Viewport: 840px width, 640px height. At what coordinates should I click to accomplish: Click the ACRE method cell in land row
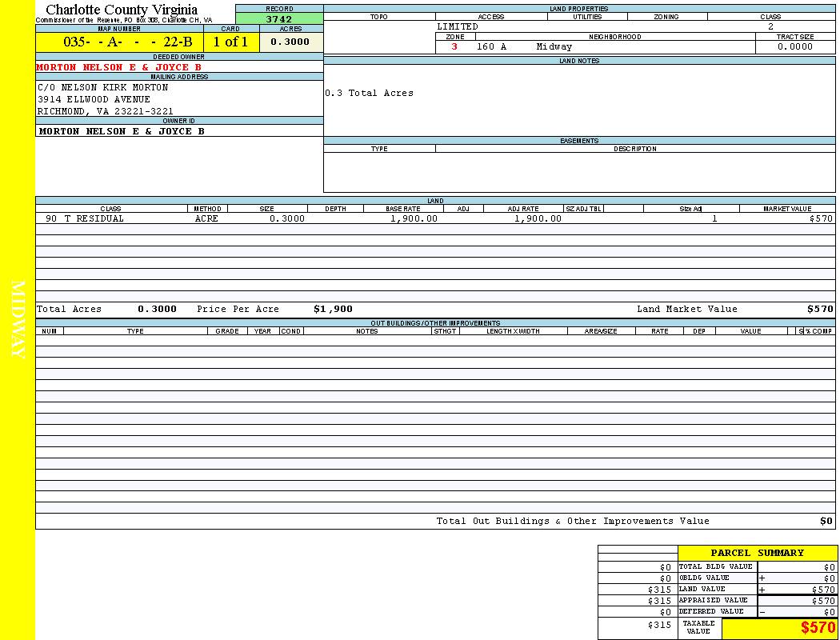click(x=206, y=218)
